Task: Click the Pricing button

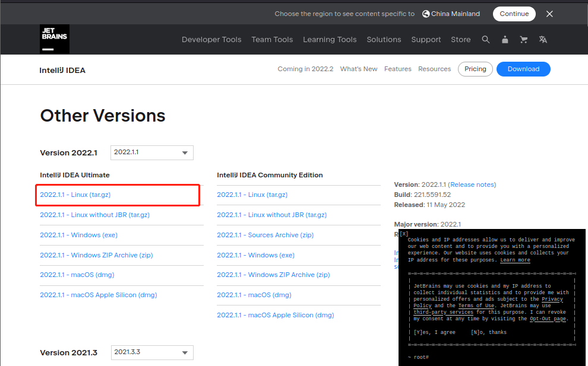Action: (x=475, y=69)
